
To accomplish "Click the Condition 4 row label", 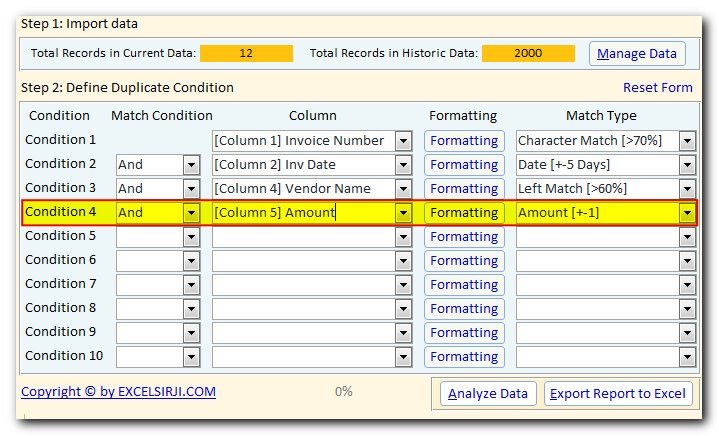I will [61, 212].
